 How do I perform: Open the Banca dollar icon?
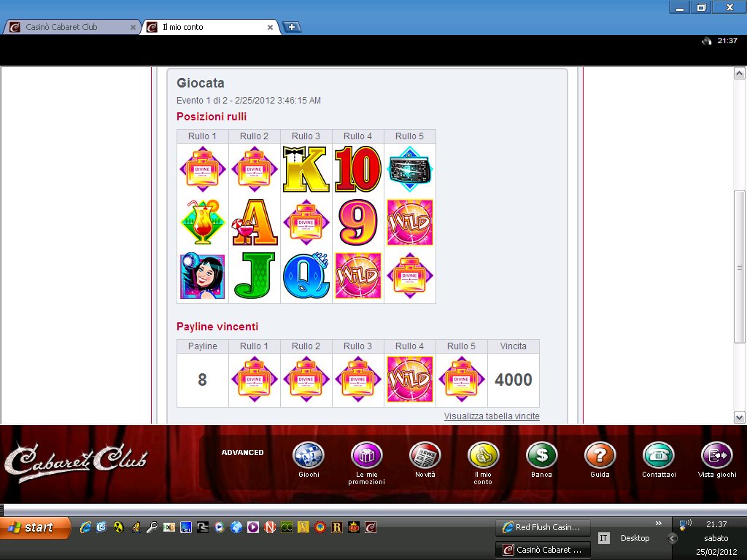point(542,456)
